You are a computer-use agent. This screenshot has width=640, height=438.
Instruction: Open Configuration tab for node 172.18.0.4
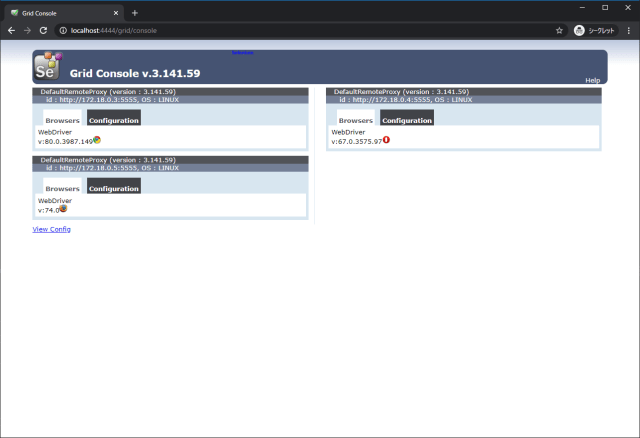[407, 118]
